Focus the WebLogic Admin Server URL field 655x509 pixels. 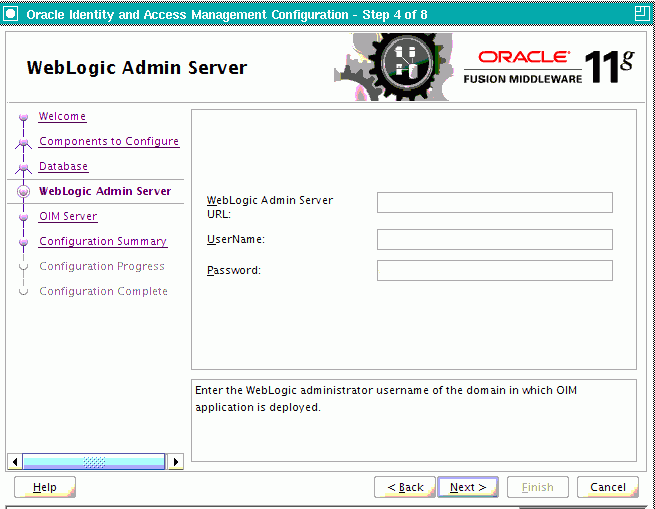coord(495,202)
